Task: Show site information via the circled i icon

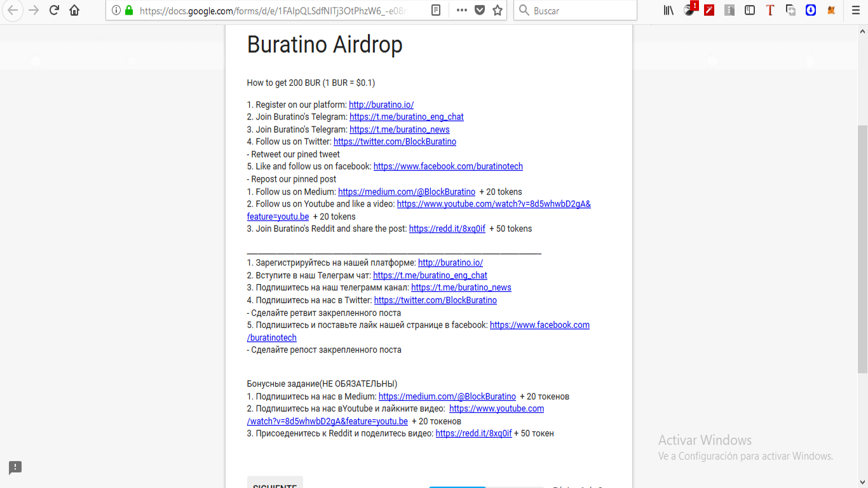Action: (x=116, y=10)
